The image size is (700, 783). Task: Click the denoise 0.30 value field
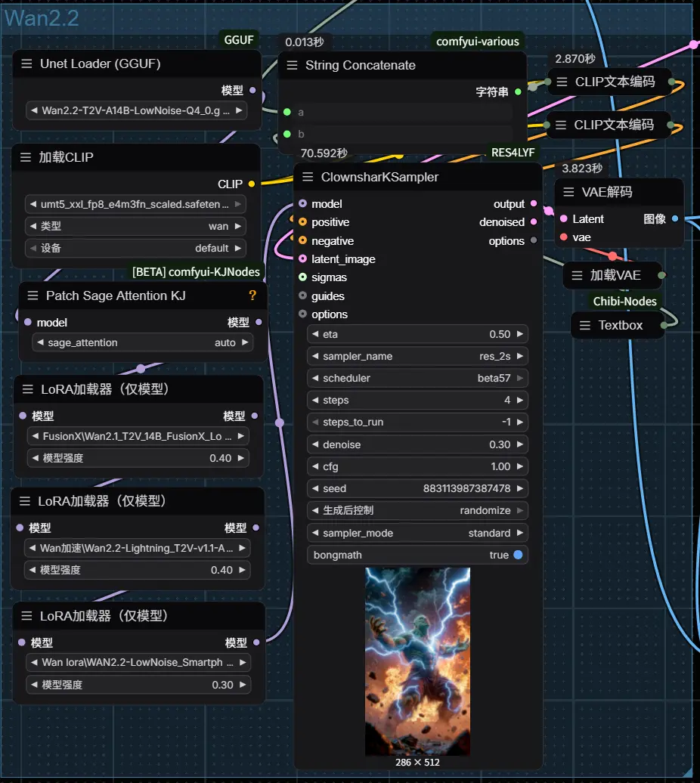pyautogui.click(x=417, y=444)
